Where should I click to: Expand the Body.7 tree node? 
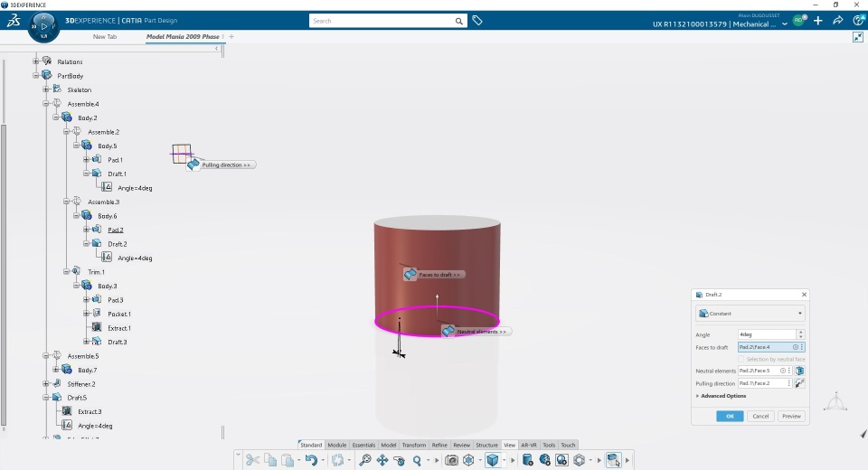point(56,370)
